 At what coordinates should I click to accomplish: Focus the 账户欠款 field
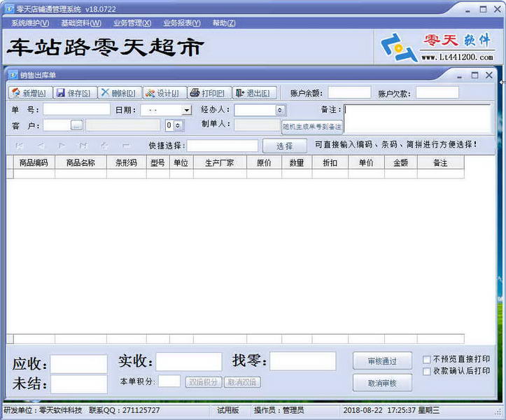click(x=437, y=92)
